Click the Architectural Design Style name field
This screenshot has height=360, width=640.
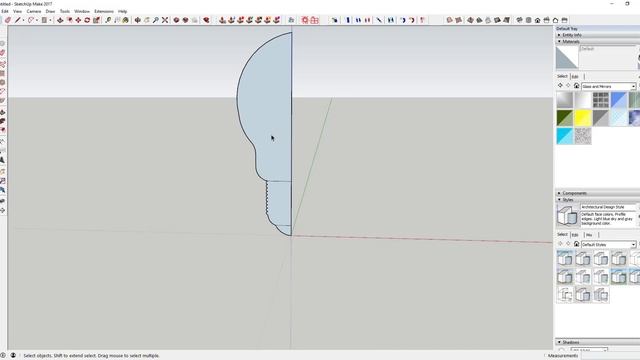click(608, 207)
